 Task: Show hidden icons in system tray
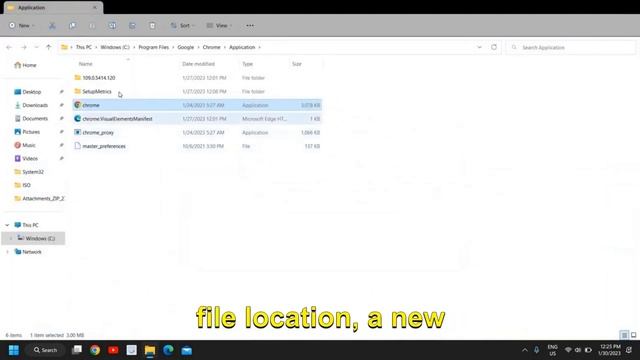click(x=524, y=350)
